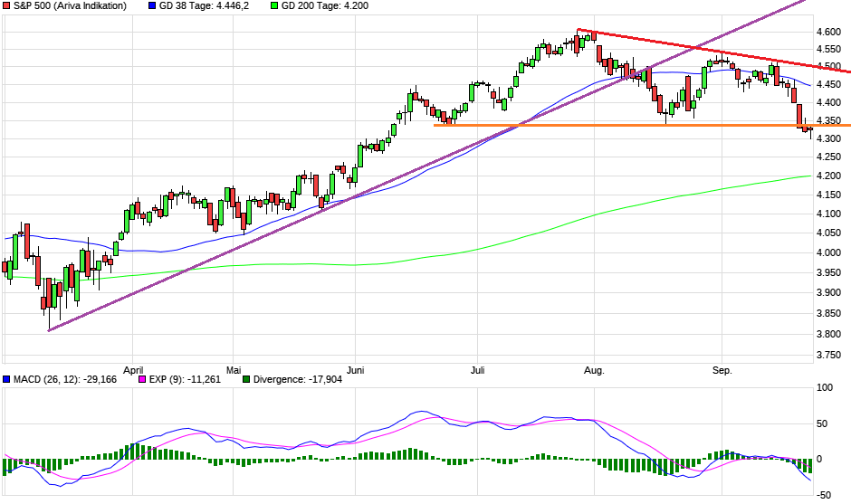Click the 'Juni' month axis label
Viewport: 851px width, 504px height.
tap(356, 371)
